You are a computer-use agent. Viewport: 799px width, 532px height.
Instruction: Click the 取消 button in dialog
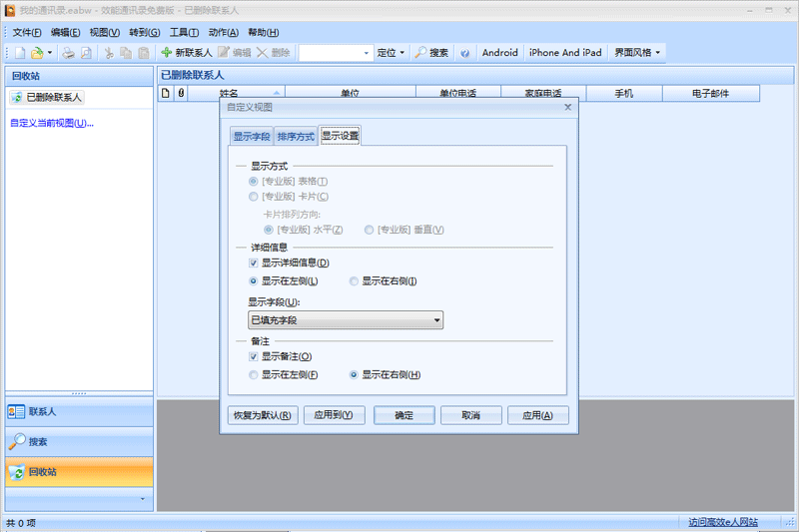[470, 415]
